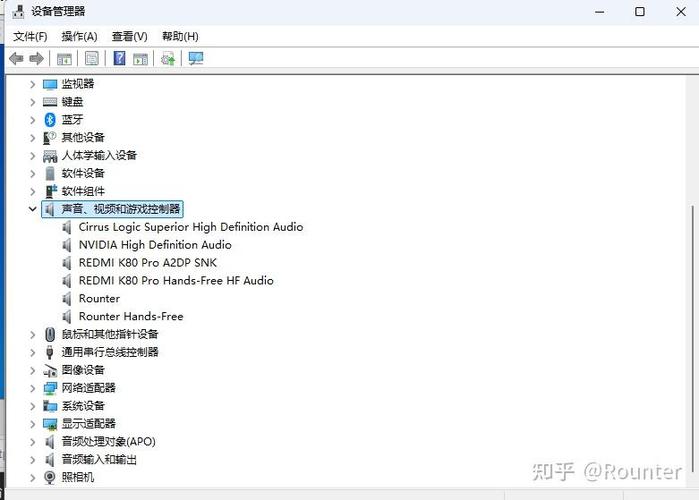Select NVIDIA High Definition Audio
Screen dimensions: 699x500
(x=155, y=245)
